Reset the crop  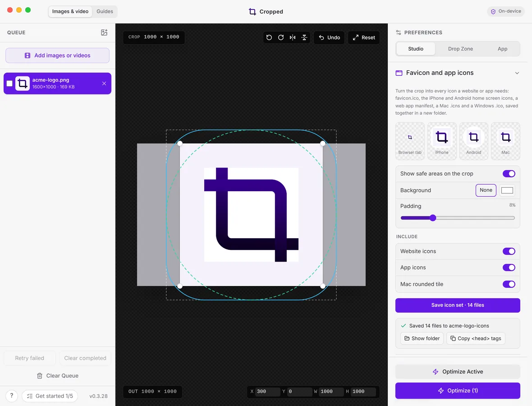coord(364,37)
